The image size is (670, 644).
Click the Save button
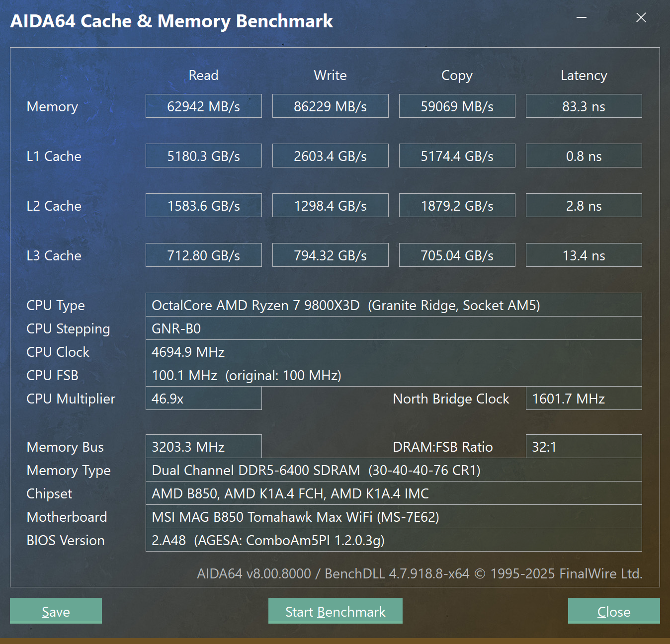(x=56, y=611)
